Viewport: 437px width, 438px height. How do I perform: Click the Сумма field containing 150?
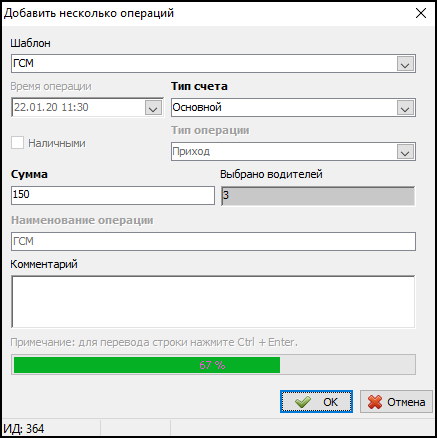(x=113, y=195)
